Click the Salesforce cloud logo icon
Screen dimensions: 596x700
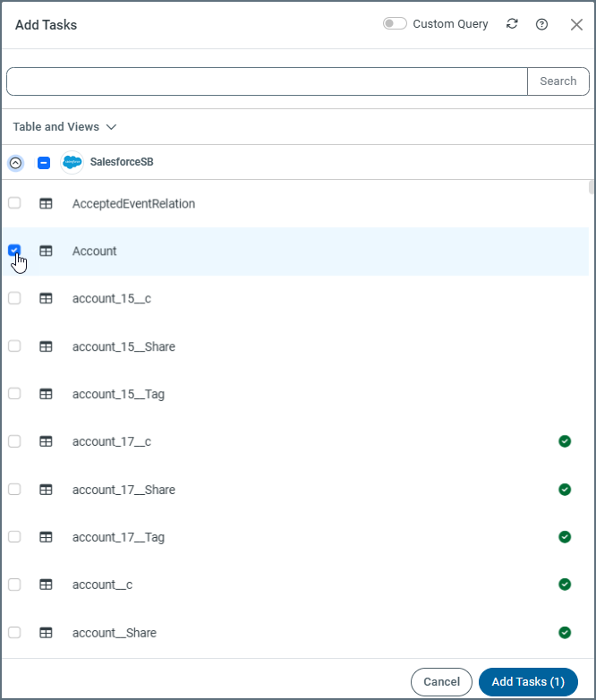pyautogui.click(x=72, y=163)
